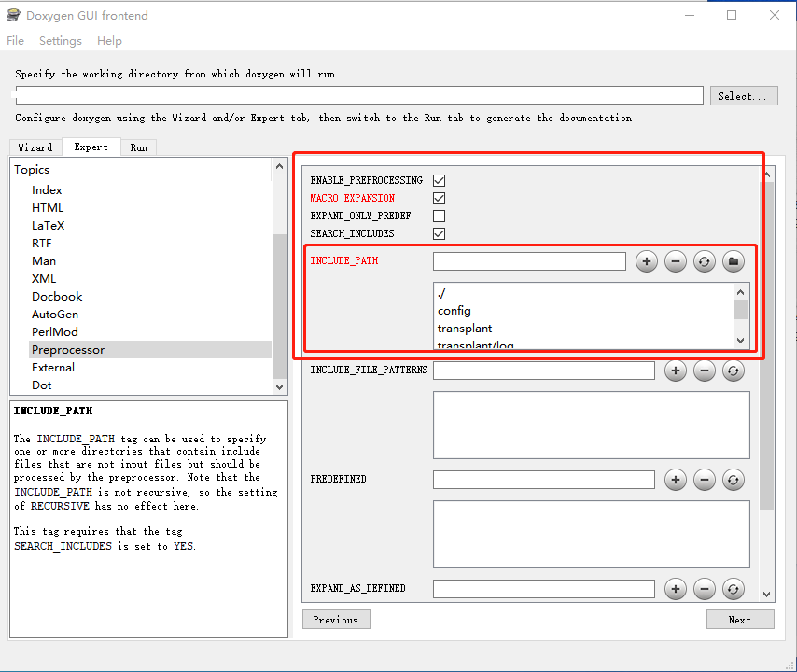Remove PREDEFINED entry with minus icon
Viewport: 797px width, 672px height.
pos(705,480)
